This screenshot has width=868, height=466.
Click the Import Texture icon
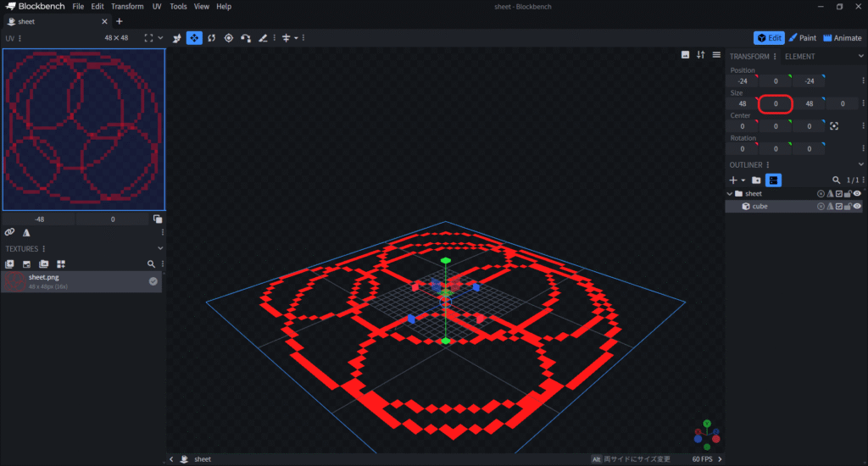click(x=10, y=264)
